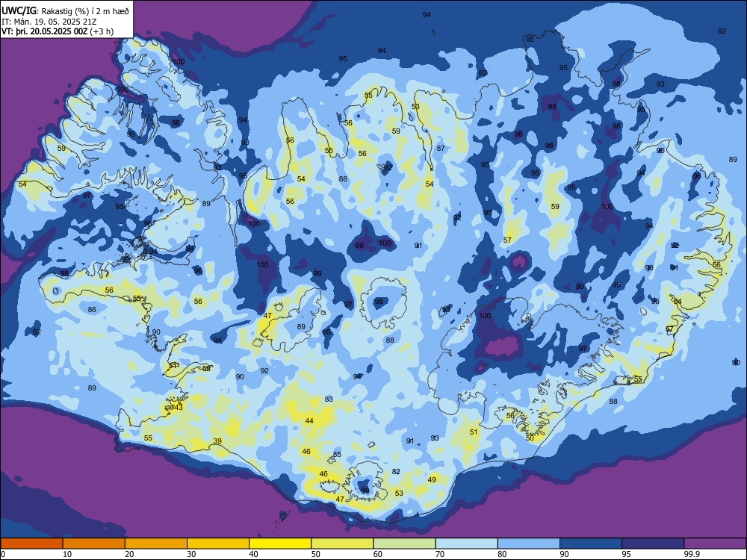The height and width of the screenshot is (560, 747).
Task: Click the legend tick label '80'
Action: (x=502, y=554)
